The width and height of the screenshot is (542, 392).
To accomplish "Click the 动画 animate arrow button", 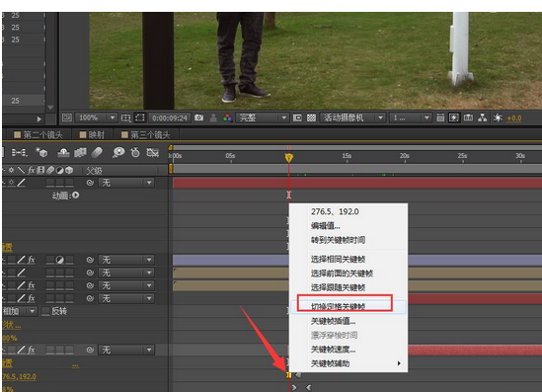I will (x=75, y=196).
